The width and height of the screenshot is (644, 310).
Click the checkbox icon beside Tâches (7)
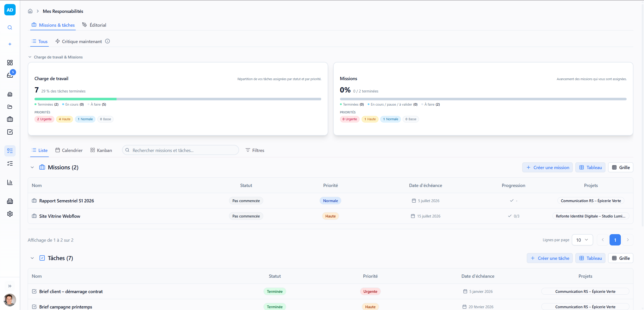tap(42, 258)
